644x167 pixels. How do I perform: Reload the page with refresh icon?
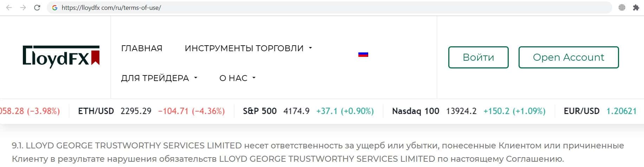pyautogui.click(x=37, y=8)
